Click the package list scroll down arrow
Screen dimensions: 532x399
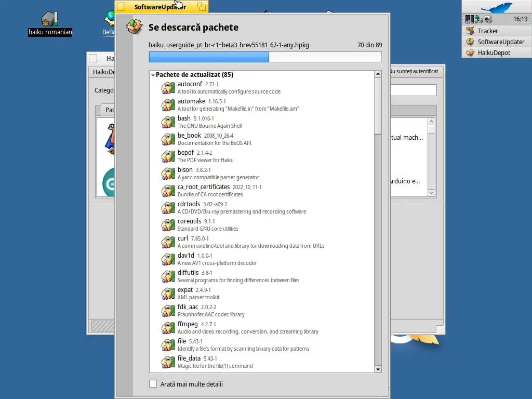click(x=378, y=369)
